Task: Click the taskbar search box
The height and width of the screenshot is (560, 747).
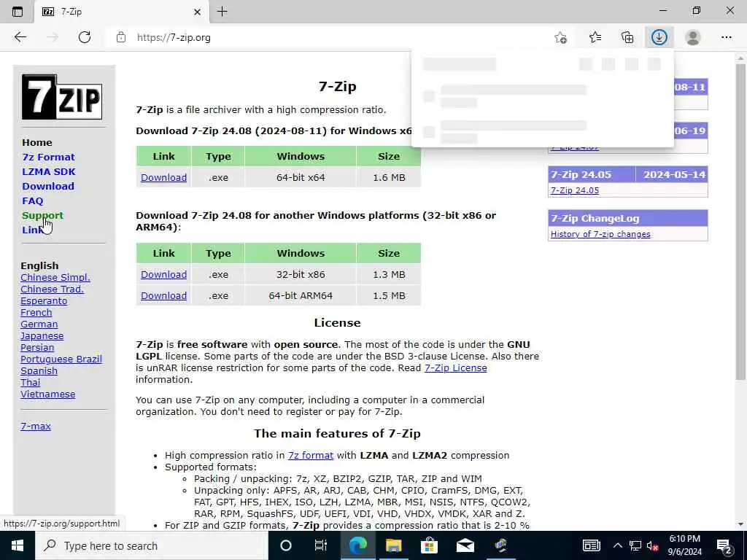Action: (152, 545)
